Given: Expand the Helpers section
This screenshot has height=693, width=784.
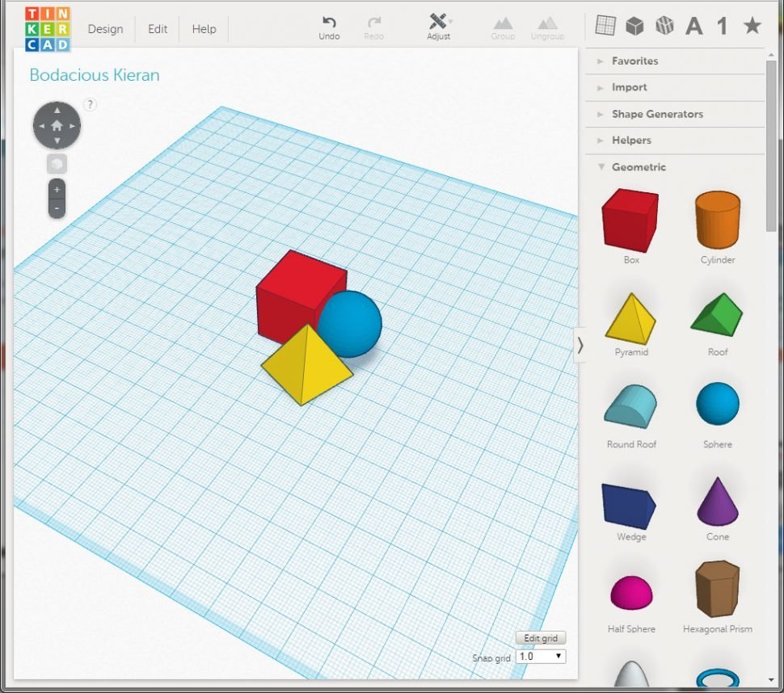Looking at the screenshot, I should [x=630, y=141].
